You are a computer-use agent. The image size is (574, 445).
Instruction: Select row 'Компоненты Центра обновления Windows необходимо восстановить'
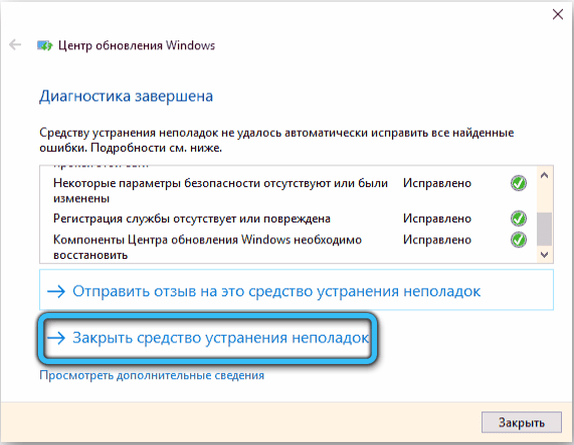point(290,247)
